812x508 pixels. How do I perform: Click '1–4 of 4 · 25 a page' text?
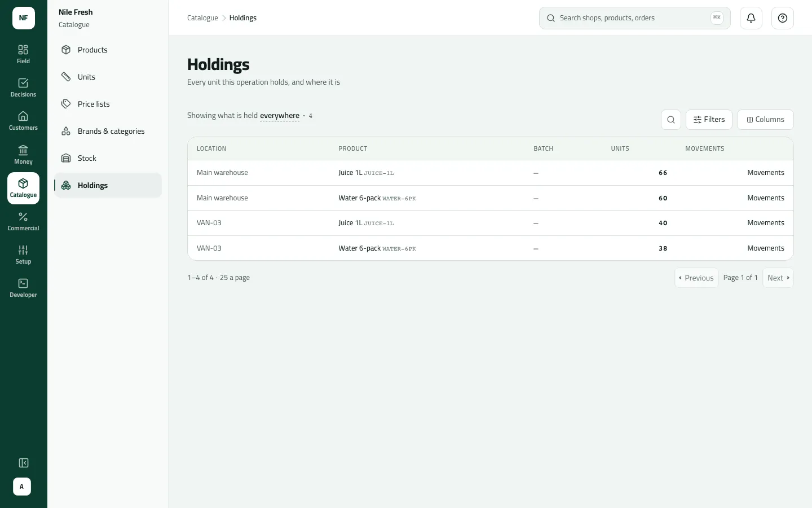pos(219,278)
